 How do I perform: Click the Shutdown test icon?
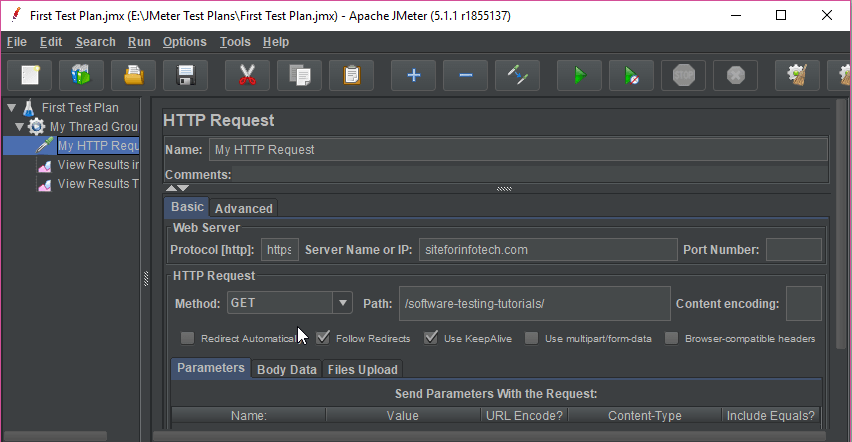[x=736, y=75]
